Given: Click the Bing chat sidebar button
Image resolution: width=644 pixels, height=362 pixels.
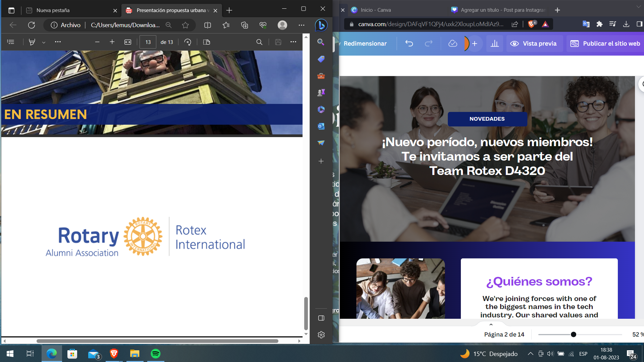Looking at the screenshot, I should [x=321, y=25].
